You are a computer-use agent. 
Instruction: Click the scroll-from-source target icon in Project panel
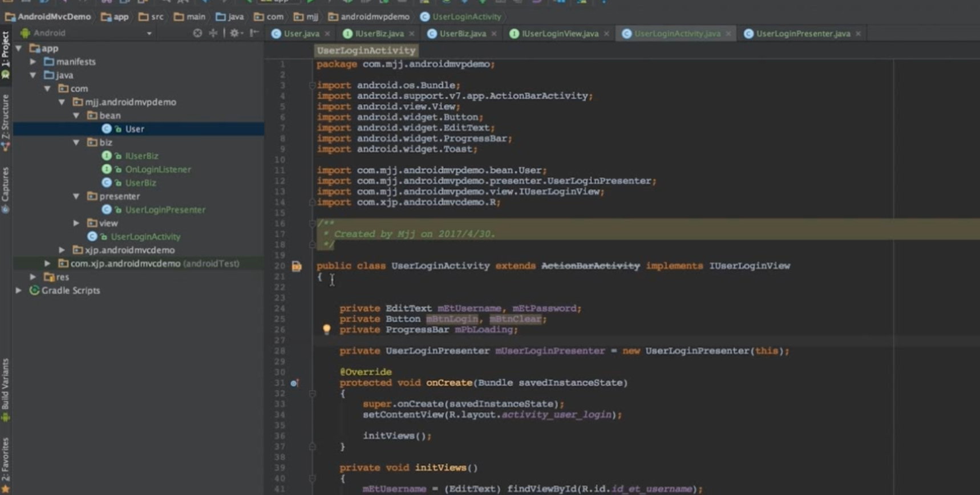point(197,33)
